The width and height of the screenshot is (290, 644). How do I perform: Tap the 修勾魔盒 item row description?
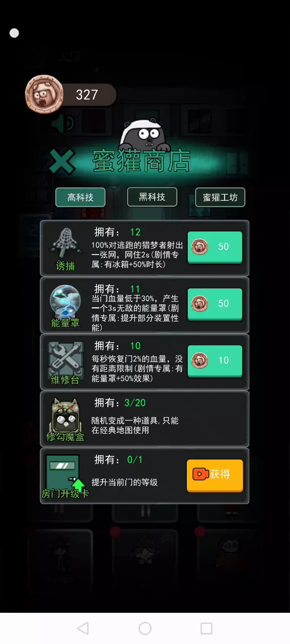[x=135, y=425]
